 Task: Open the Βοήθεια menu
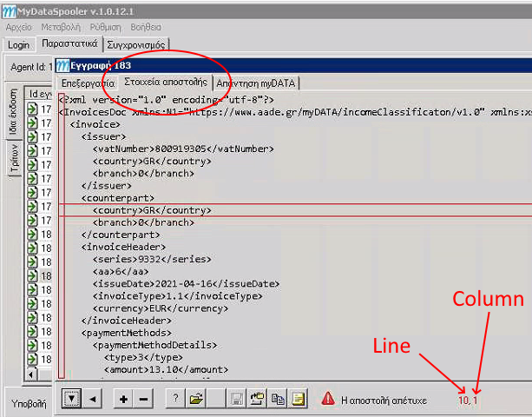(x=146, y=27)
